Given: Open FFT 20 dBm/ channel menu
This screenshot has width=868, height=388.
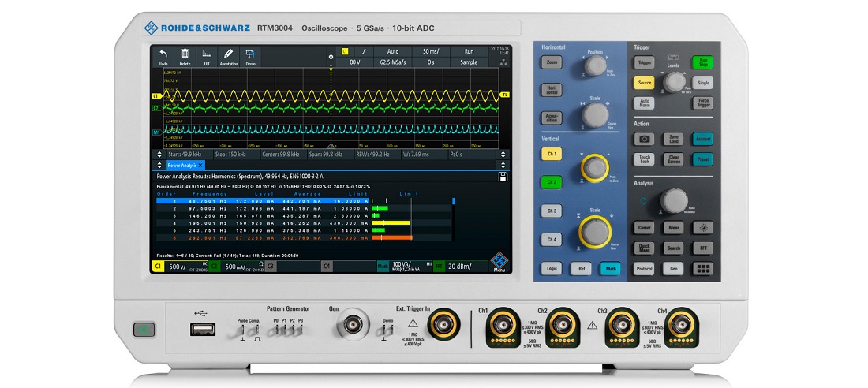Looking at the screenshot, I should coord(461,267).
